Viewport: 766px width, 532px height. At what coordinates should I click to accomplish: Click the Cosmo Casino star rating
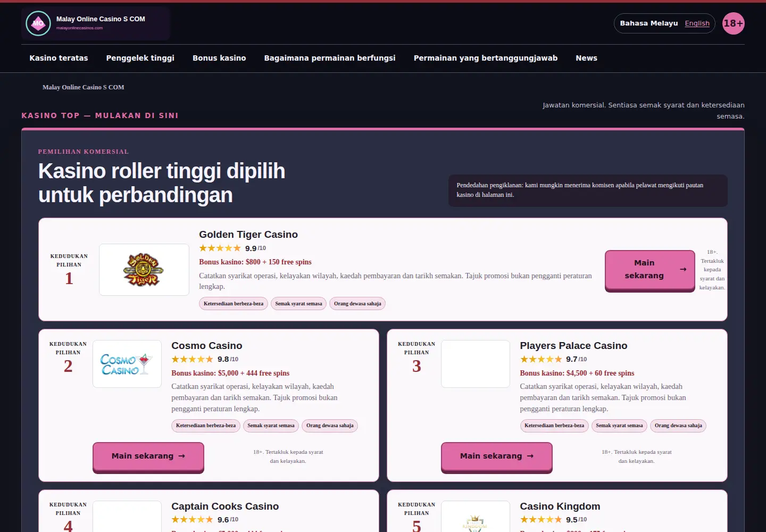[192, 359]
